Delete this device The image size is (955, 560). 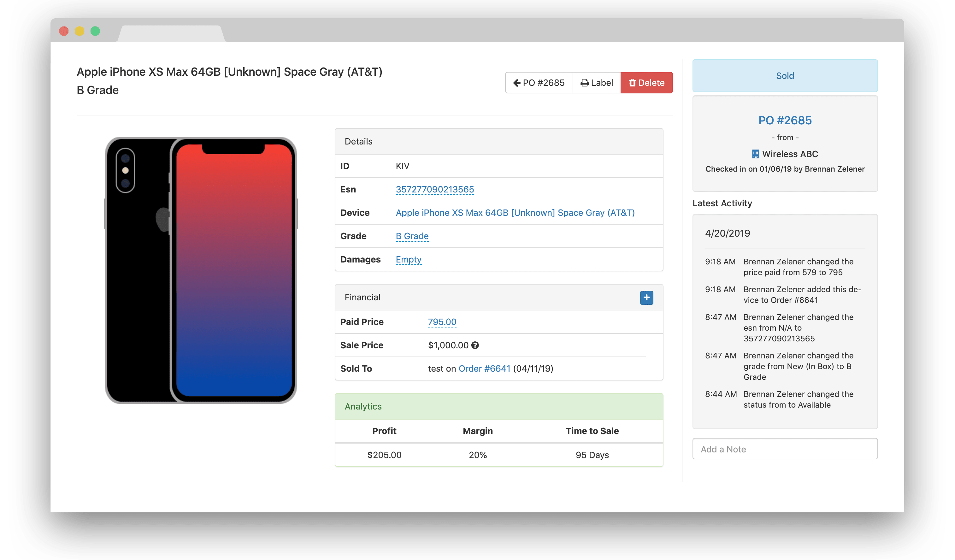[x=646, y=83]
